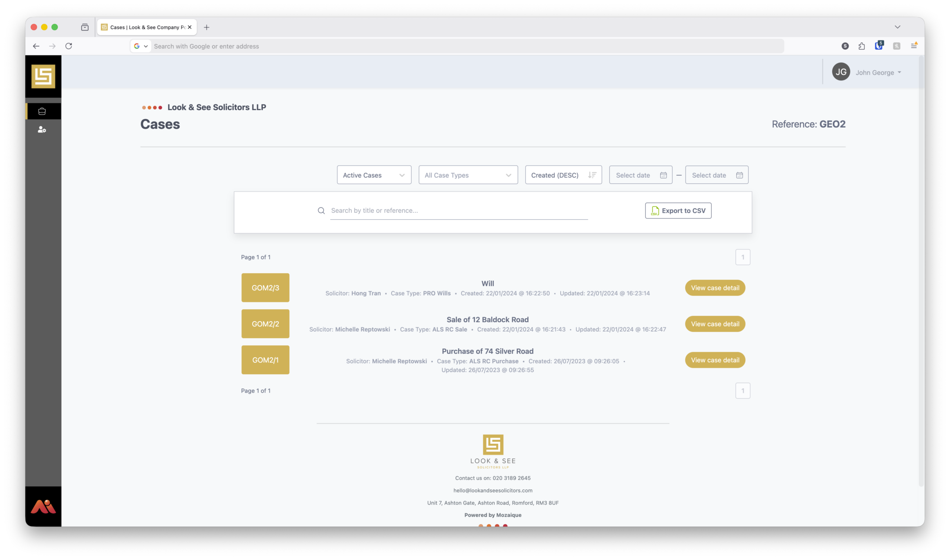
Task: Click the search magnifier icon
Action: [321, 211]
